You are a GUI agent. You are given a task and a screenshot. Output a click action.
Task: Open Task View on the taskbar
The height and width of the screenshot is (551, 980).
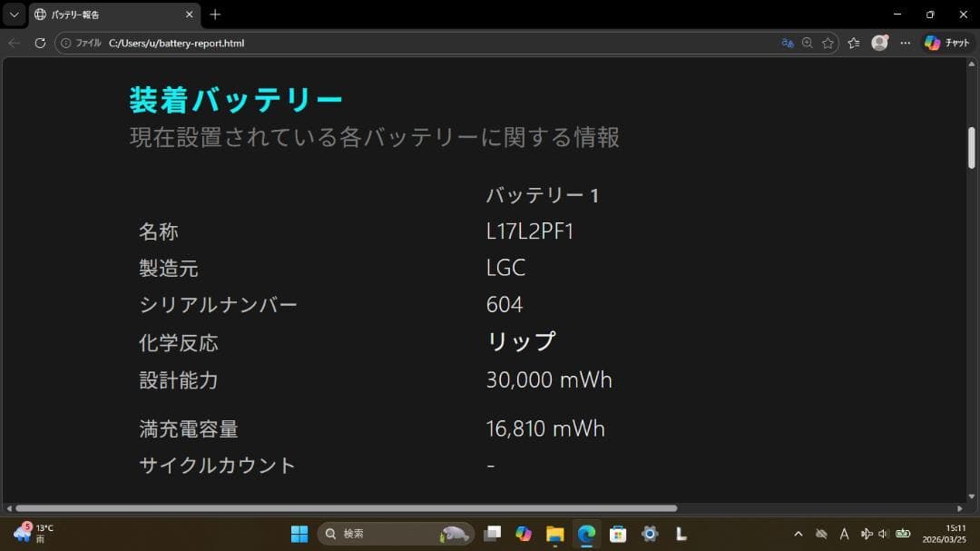pos(493,534)
